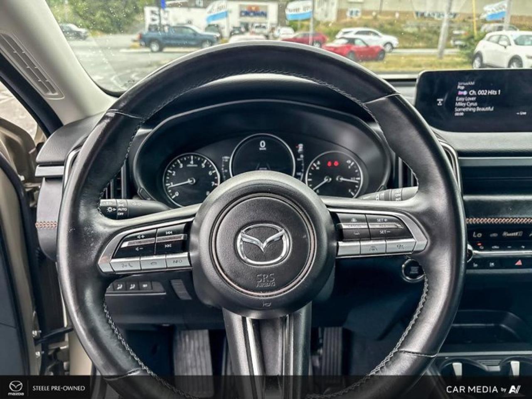Viewport: 532px width, 399px height.
Task: Tap the Lo temperature display
Action: 478,235
